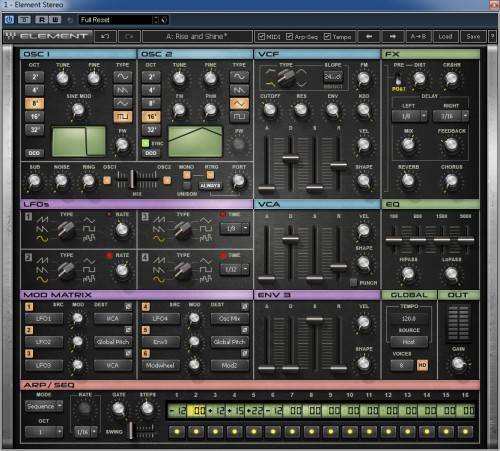Click LFO 1 sine wave shape icon
The height and width of the screenshot is (451, 500).
42,238
